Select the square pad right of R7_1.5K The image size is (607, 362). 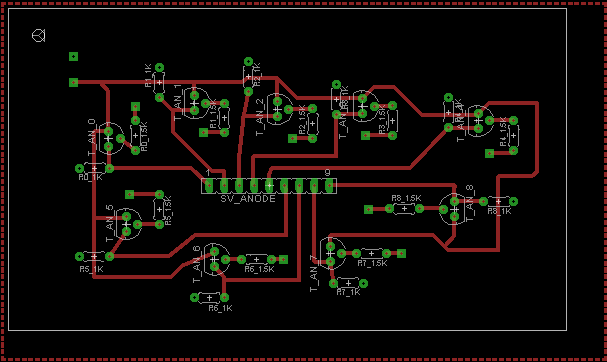(x=401, y=254)
